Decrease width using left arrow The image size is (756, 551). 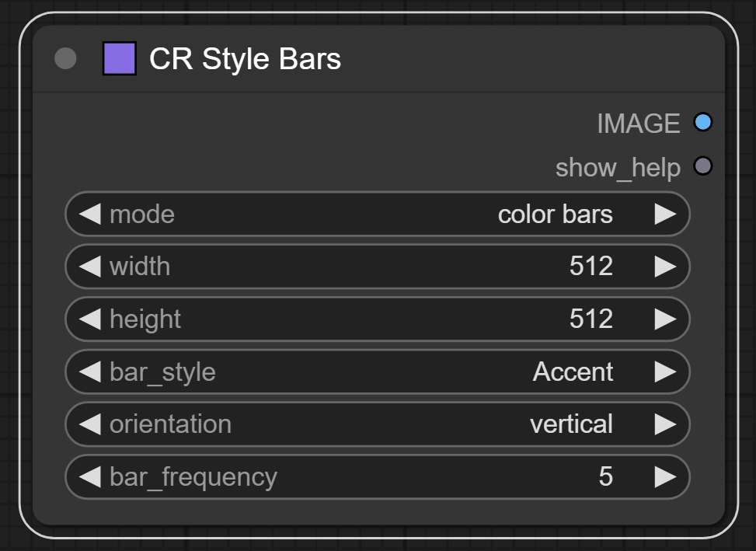(90, 267)
